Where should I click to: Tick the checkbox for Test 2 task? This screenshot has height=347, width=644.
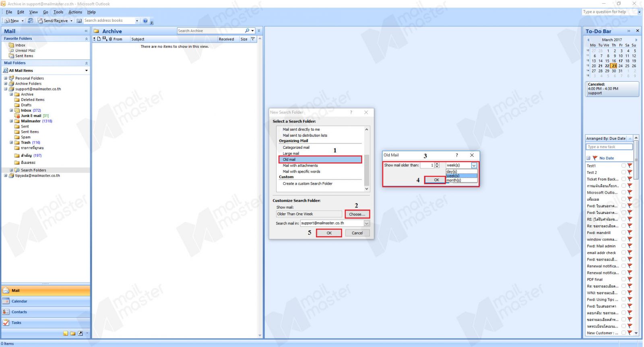tap(623, 172)
